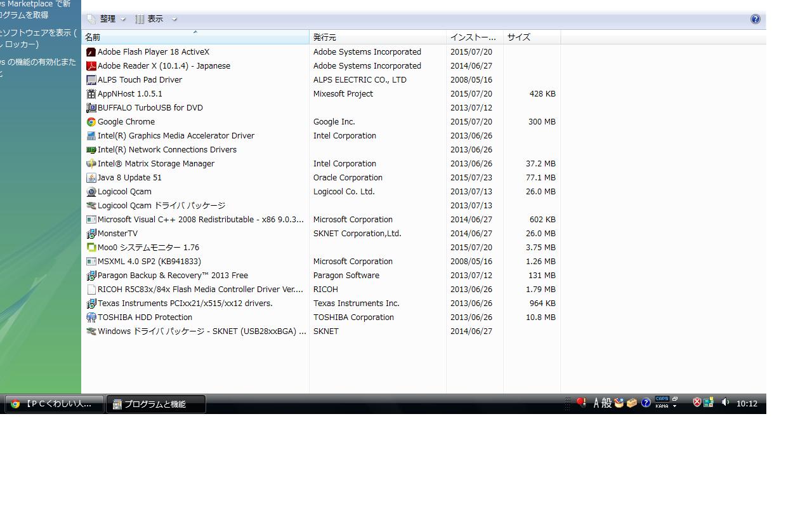Select the "Adobe Reader X (10.1.4) - Japanese" row

point(322,66)
